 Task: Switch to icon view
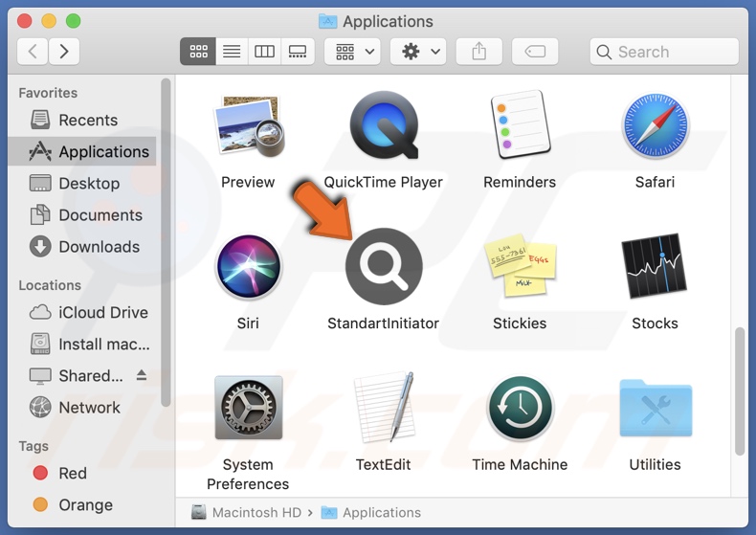tap(198, 51)
